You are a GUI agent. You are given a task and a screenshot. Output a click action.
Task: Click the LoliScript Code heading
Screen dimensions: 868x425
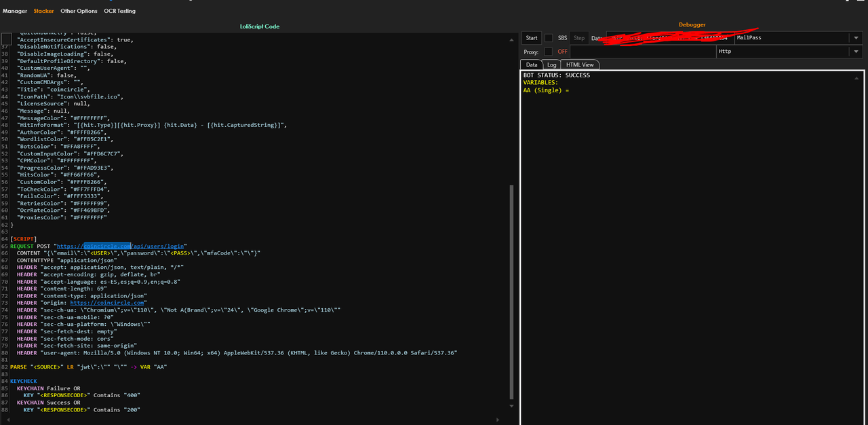point(260,26)
